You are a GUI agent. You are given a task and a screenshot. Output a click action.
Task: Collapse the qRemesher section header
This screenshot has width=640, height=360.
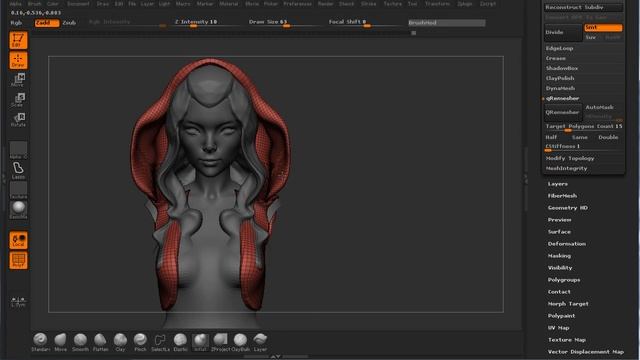pyautogui.click(x=562, y=98)
